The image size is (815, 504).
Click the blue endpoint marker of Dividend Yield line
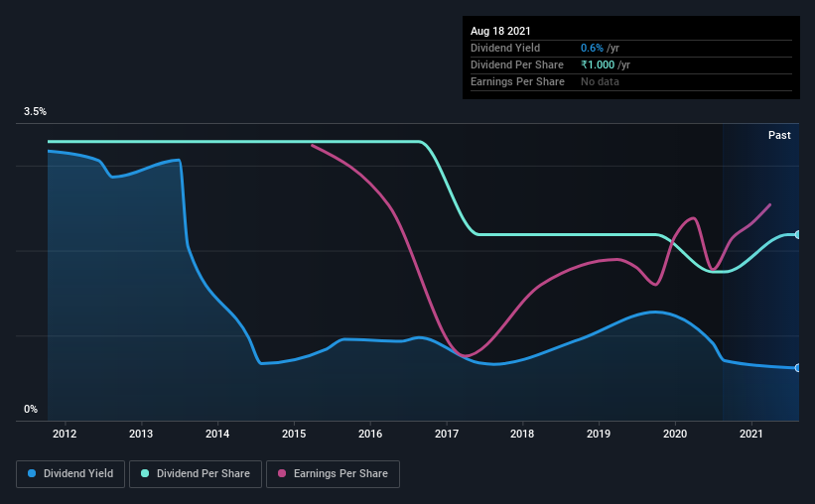[798, 368]
